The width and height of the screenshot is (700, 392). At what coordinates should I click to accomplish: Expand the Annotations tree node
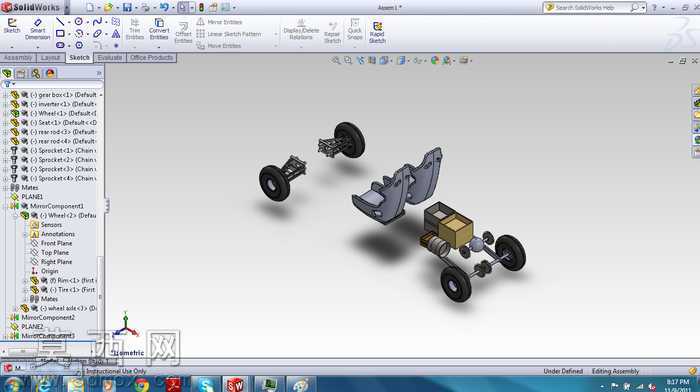point(25,234)
